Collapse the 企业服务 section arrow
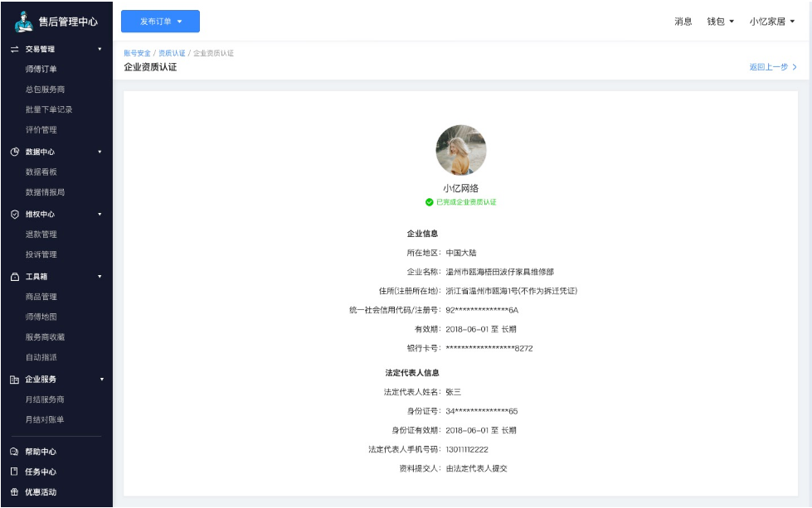Screen dimensions: 812x508 tap(101, 380)
